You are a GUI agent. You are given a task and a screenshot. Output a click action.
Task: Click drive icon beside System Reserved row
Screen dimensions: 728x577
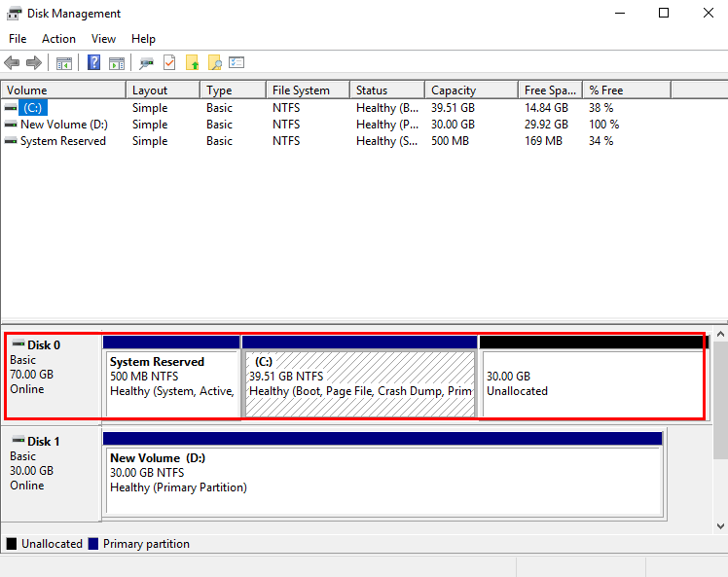(x=10, y=141)
